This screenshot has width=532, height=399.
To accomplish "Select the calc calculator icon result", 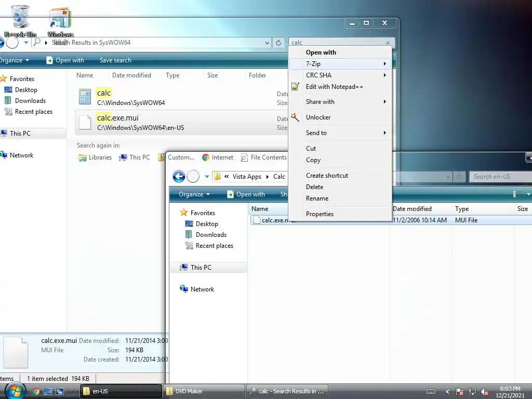I will tap(85, 97).
